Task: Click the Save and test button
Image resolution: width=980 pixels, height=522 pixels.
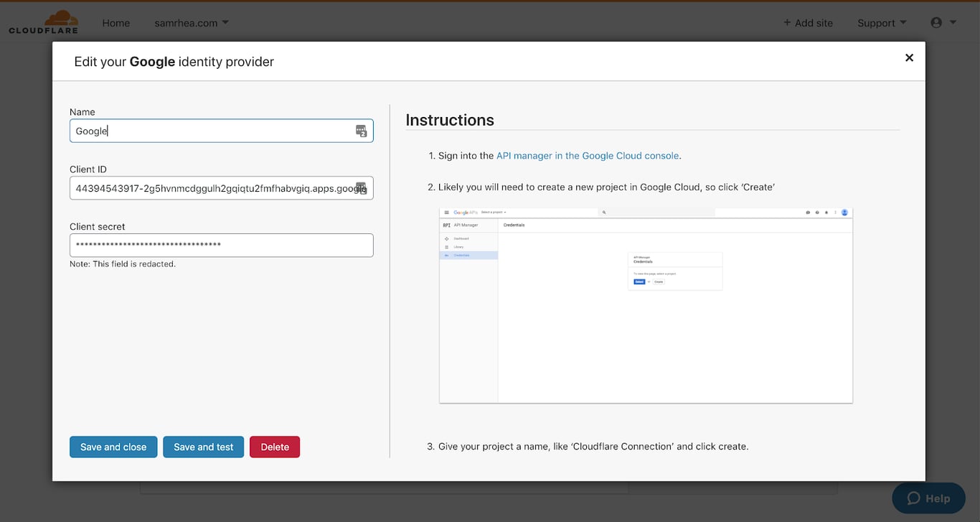Action: coord(204,447)
